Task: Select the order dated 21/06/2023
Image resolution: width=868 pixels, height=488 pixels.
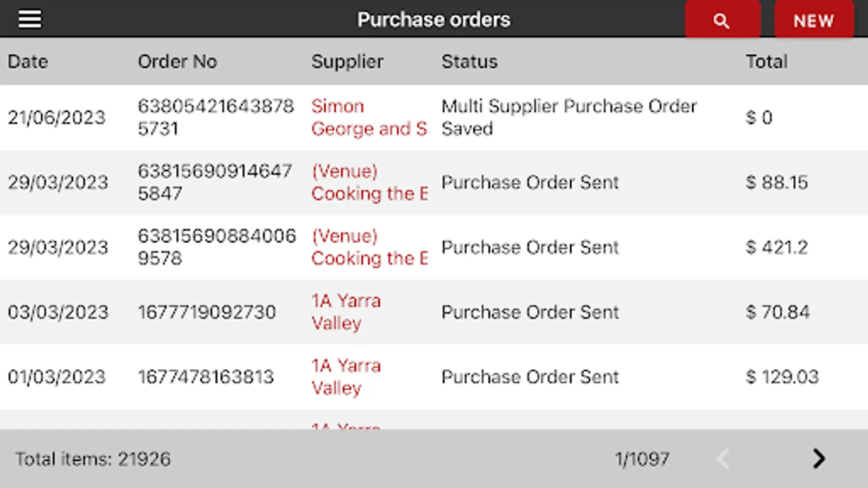Action: coord(56,118)
